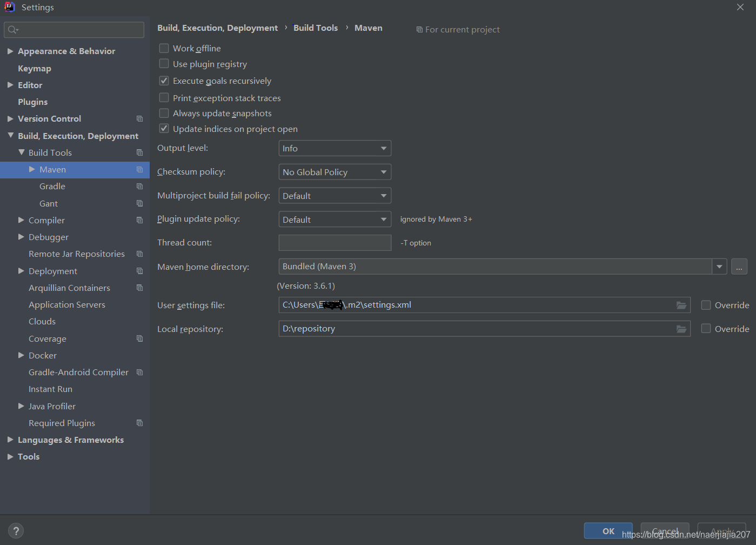756x545 pixels.
Task: Click the OK button
Action: point(608,531)
